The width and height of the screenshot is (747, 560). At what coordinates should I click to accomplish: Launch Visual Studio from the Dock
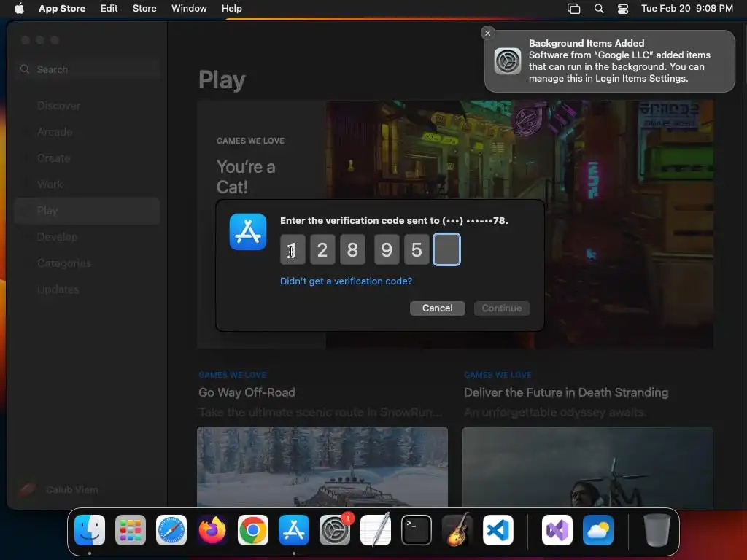557,530
